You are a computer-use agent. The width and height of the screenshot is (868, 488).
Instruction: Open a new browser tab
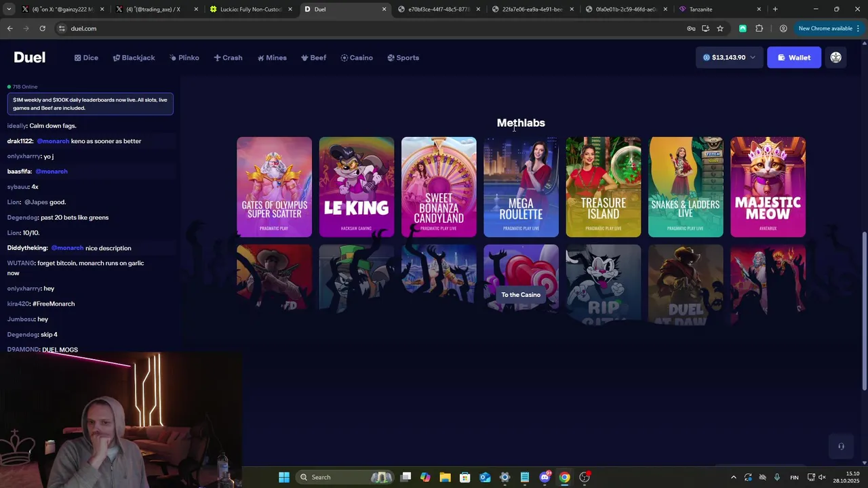[x=775, y=9]
